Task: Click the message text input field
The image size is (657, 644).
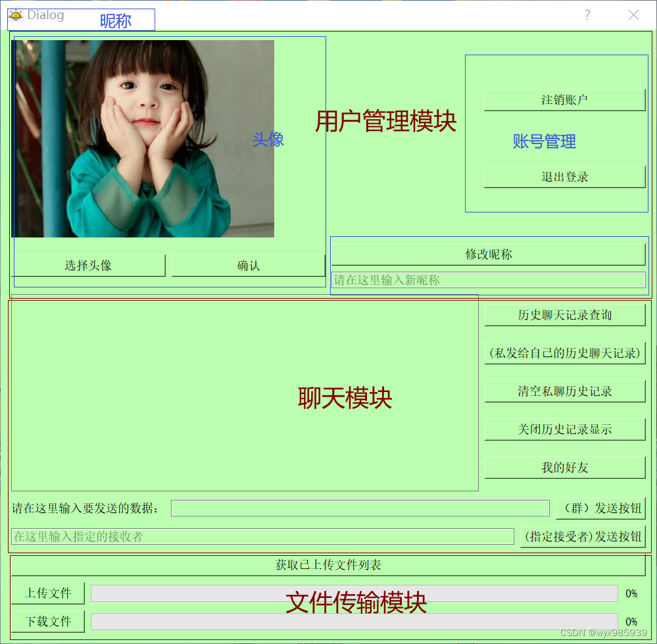Action: [x=360, y=508]
